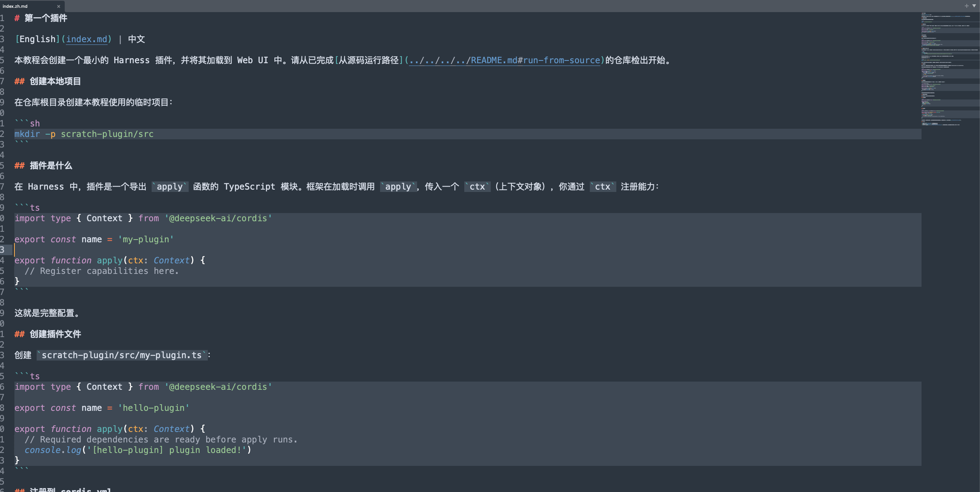Open a new tab with the plus icon
980x492 pixels.
[x=967, y=6]
